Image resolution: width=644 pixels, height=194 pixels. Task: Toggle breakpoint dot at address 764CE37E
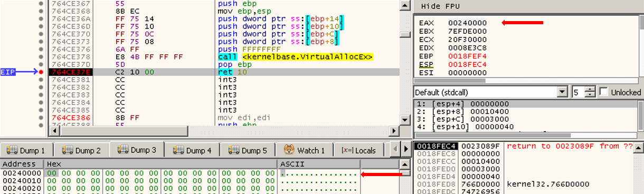[x=41, y=72]
